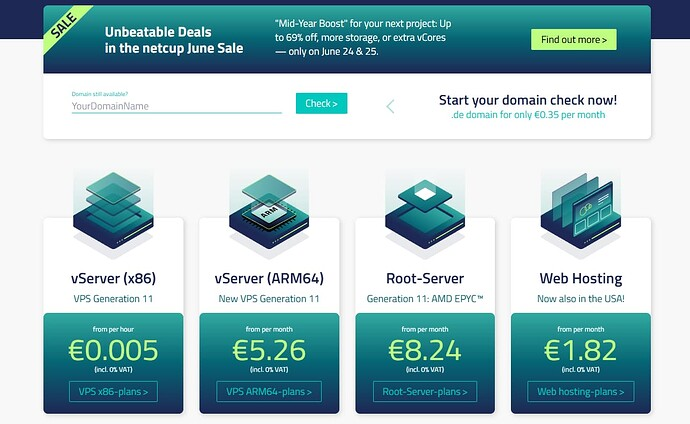Select the vServer (ARM64) title
Screen dimensions: 690x424
click(269, 278)
